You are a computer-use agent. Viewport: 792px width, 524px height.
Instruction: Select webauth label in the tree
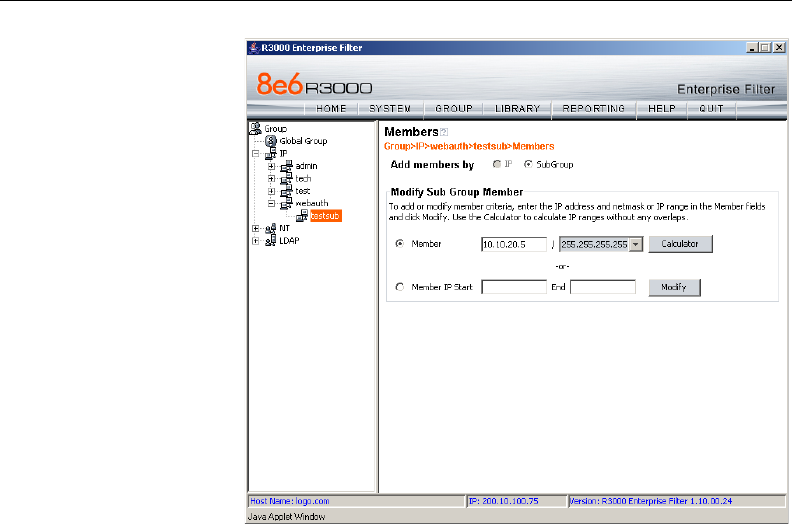click(312, 203)
